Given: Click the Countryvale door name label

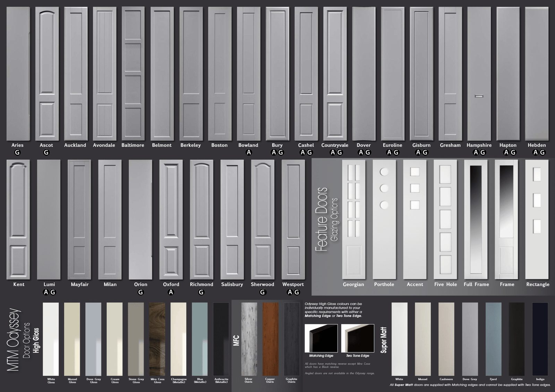Looking at the screenshot, I should [335, 145].
